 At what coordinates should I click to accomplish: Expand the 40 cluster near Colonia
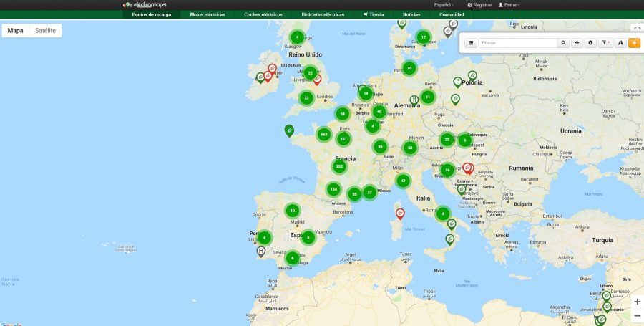point(379,111)
